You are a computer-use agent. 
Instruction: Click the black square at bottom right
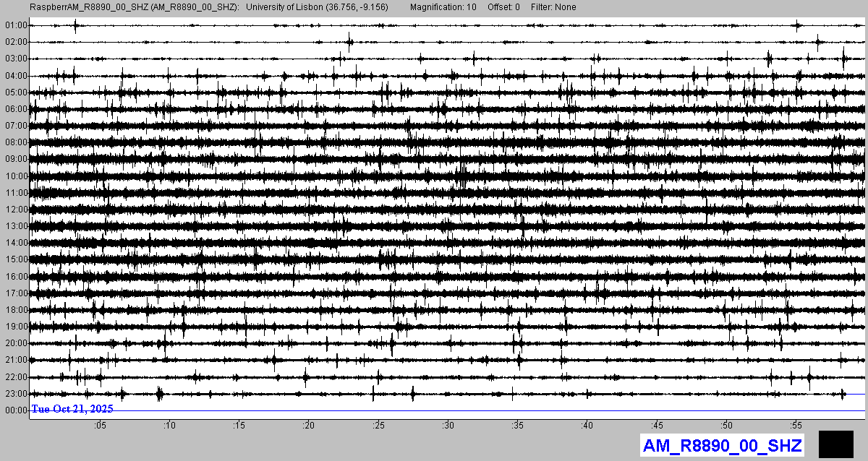[835, 444]
